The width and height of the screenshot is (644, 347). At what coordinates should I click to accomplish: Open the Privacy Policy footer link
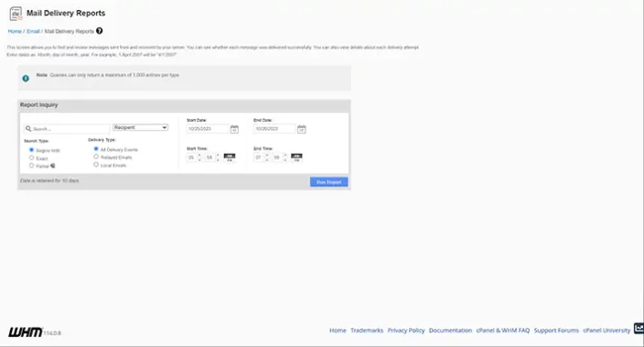click(x=406, y=331)
